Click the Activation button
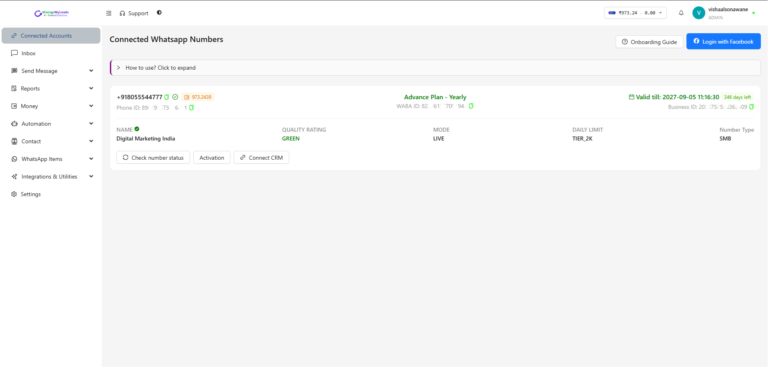 [212, 158]
